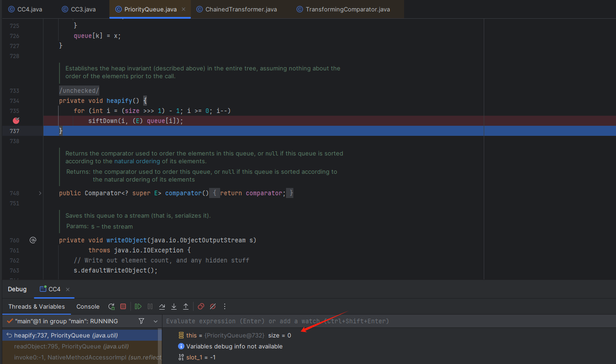This screenshot has height=364, width=616.
Task: Select the 'this' PriorityQueue variable row
Action: click(x=389, y=335)
